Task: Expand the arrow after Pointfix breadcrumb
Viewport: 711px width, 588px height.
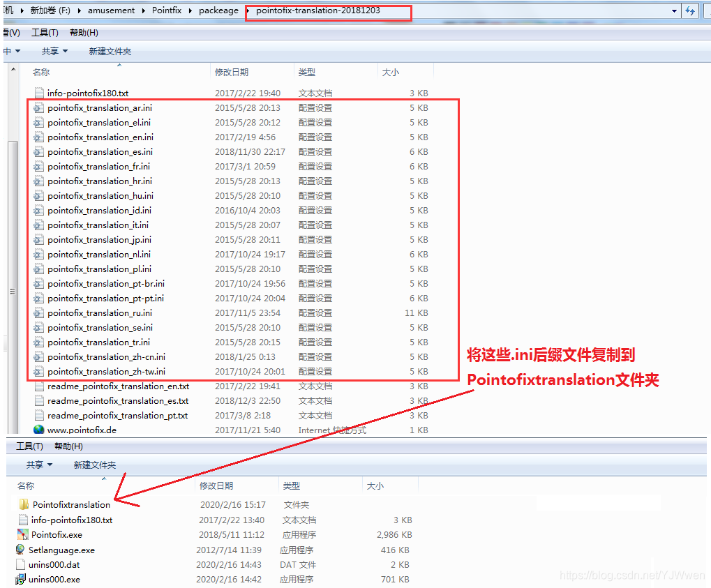Action: coord(190,10)
